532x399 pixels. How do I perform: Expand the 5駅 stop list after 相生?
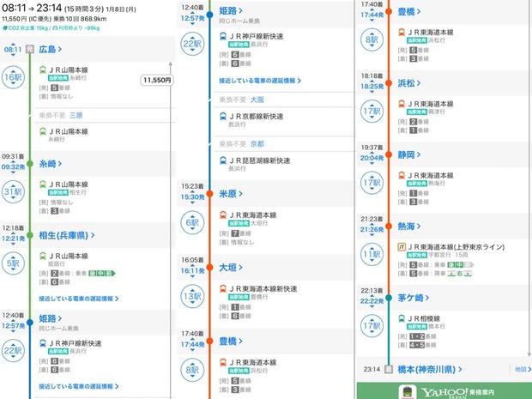click(x=13, y=263)
